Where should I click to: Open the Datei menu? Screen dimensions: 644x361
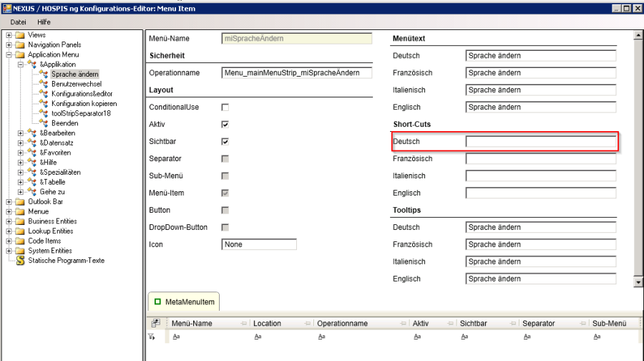(18, 22)
